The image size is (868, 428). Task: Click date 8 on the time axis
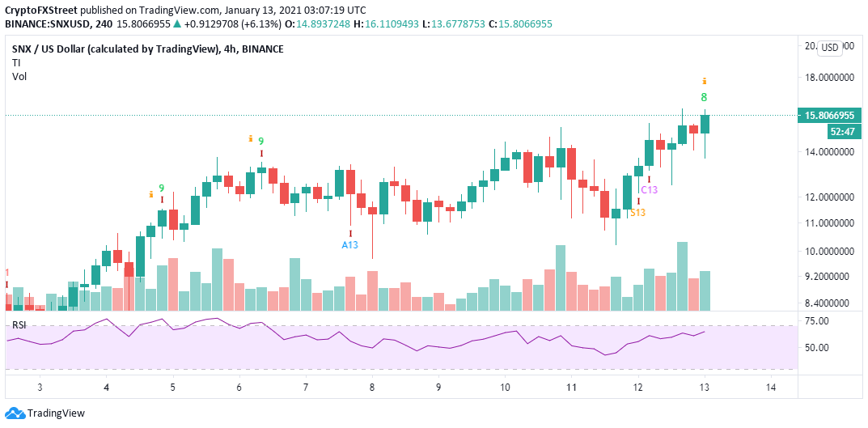372,387
